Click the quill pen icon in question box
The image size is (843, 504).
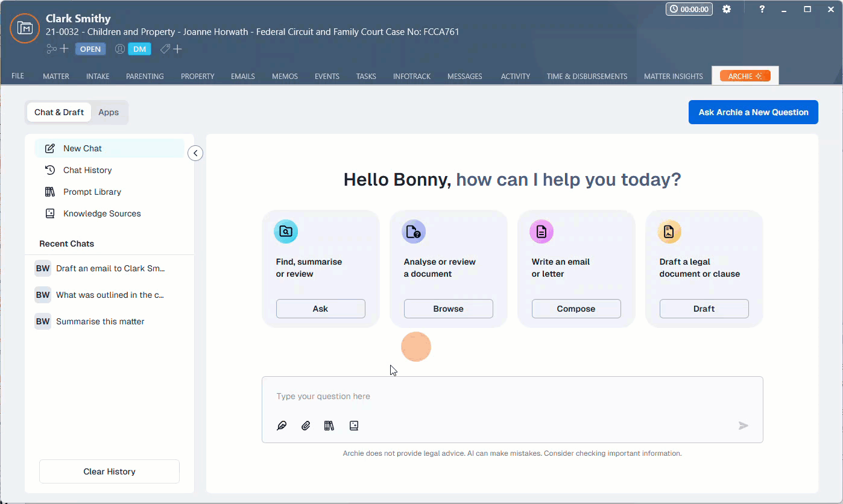pos(282,426)
